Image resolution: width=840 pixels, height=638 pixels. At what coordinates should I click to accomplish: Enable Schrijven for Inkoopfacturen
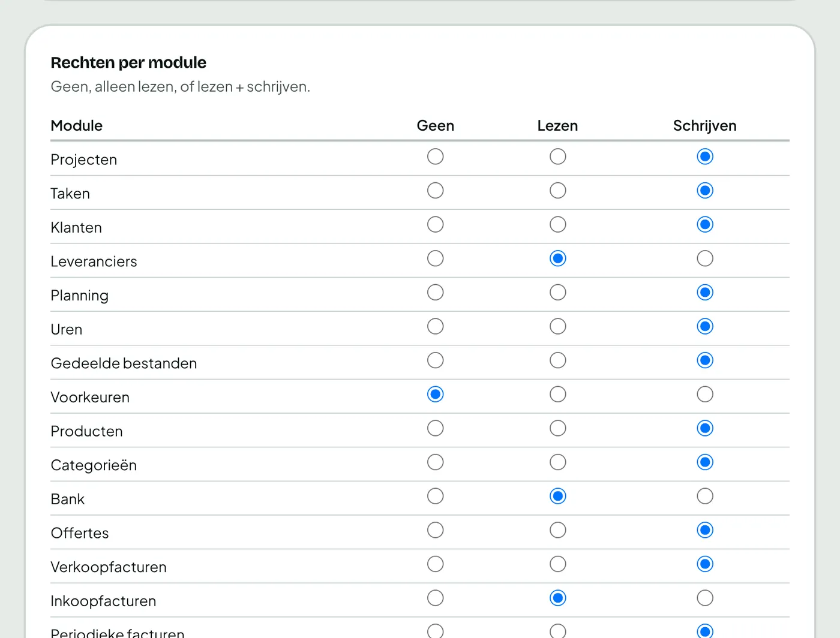coord(705,598)
